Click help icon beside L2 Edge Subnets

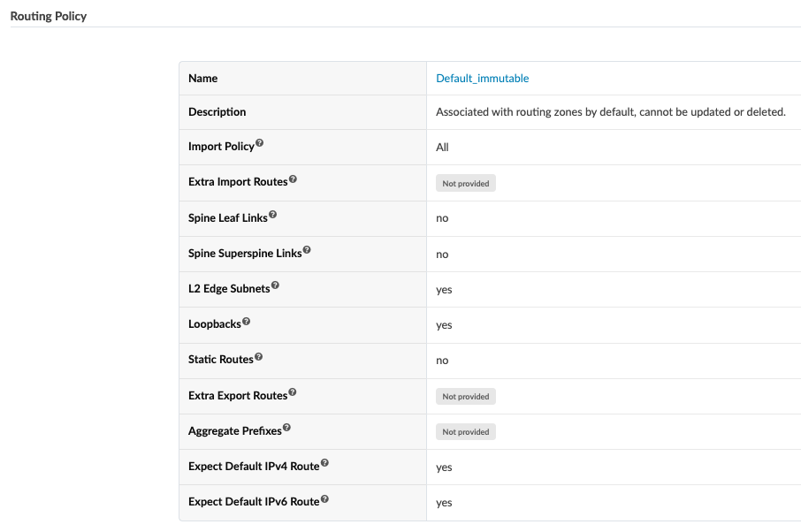tap(275, 285)
